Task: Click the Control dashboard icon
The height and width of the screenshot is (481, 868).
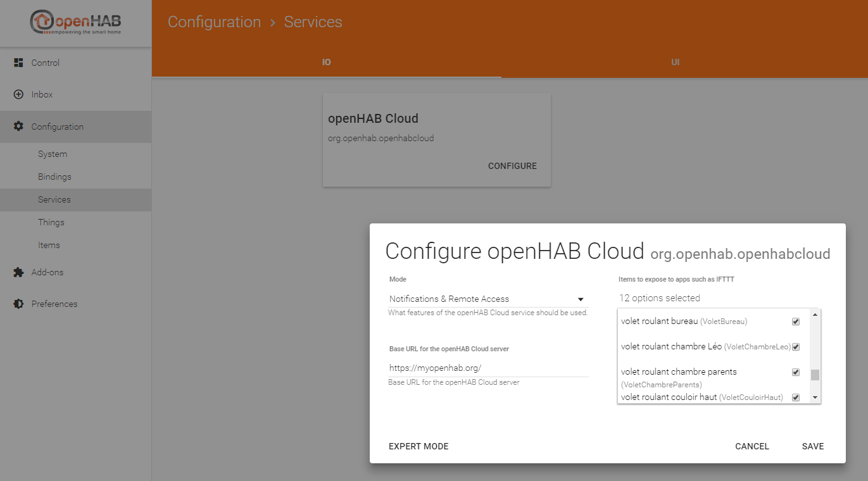Action: tap(18, 63)
